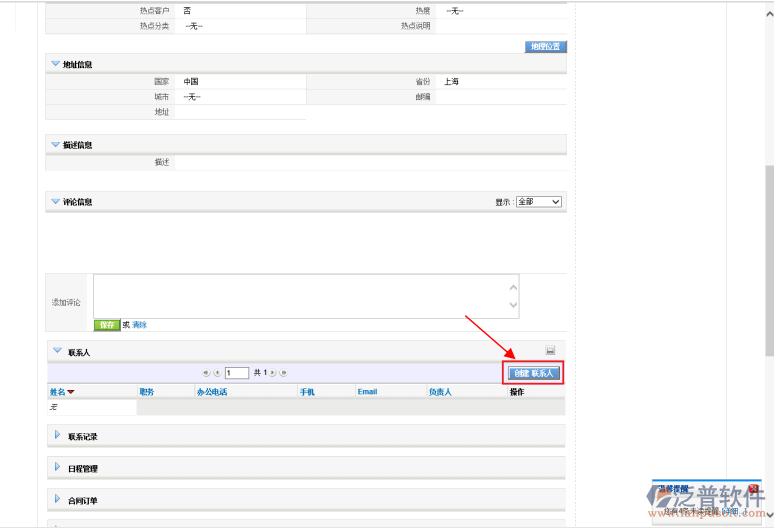
Task: Collapse the 评论信息 section
Action: [55, 201]
